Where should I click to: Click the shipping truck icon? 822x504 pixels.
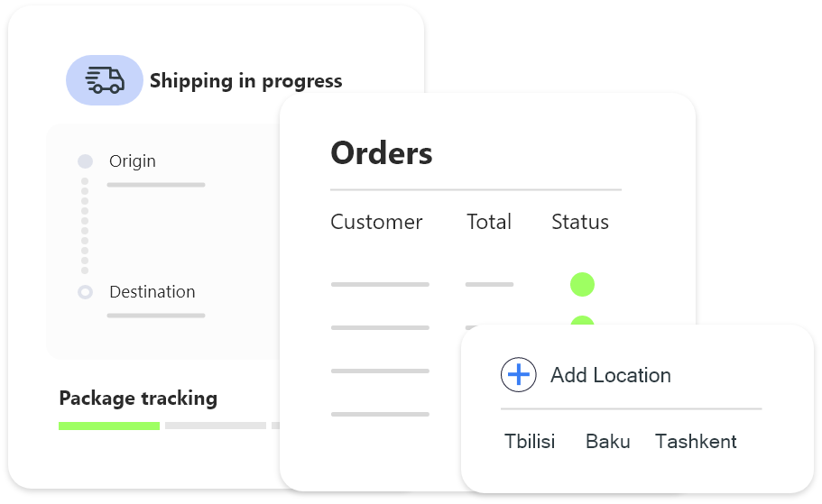click(105, 80)
